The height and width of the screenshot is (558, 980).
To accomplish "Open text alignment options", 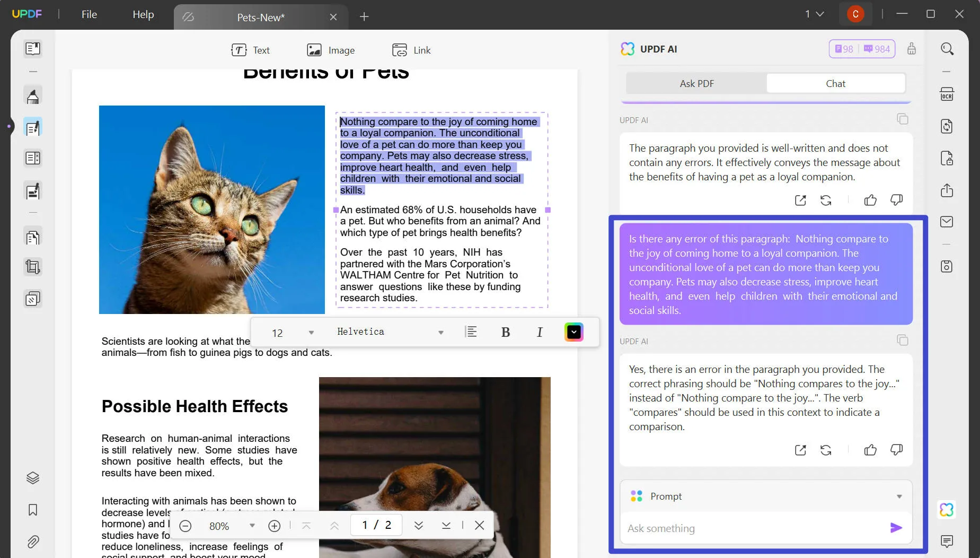I will 471,332.
